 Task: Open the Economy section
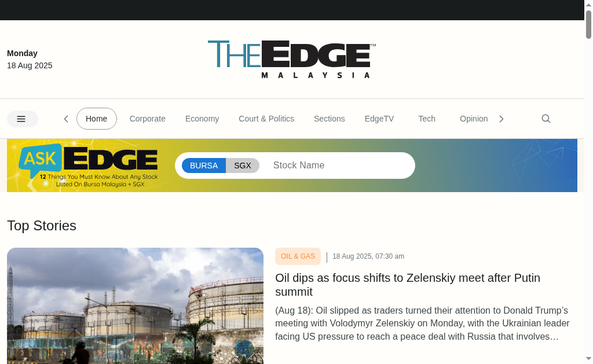[202, 119]
